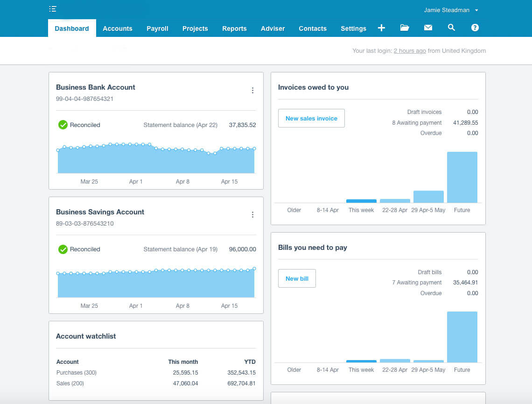Click the Future bar in bills chart
532x404 pixels.
coord(462,337)
